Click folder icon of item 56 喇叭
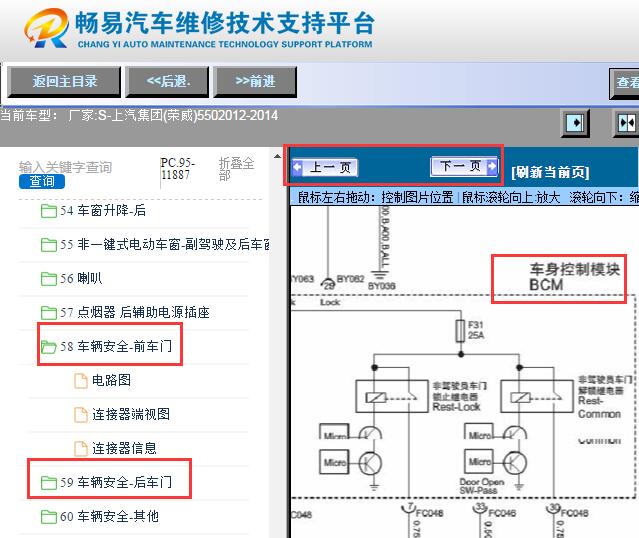 (49, 279)
